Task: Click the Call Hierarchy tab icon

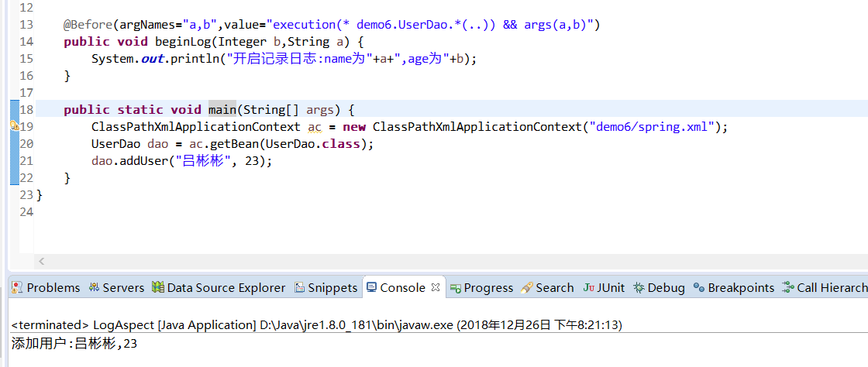Action: coord(787,287)
